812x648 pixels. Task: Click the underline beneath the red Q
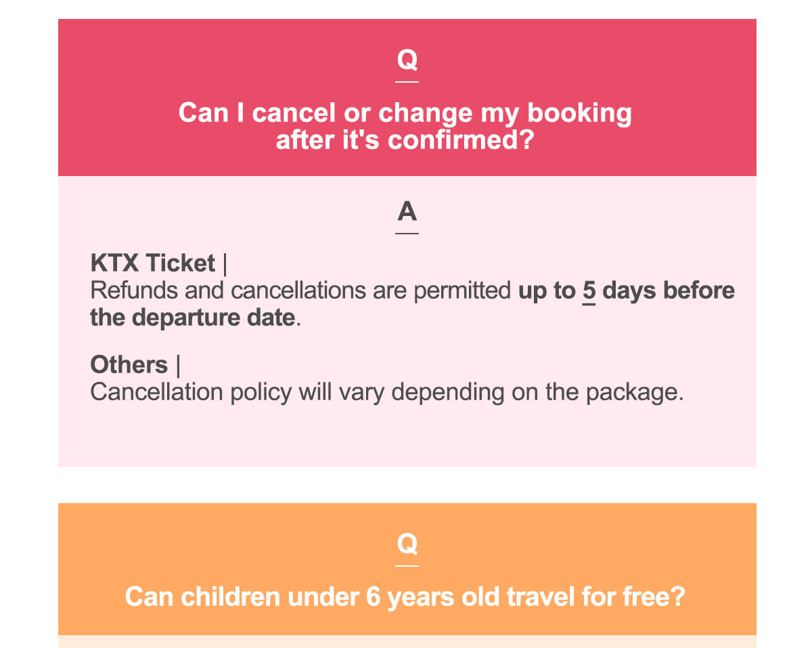point(407,82)
